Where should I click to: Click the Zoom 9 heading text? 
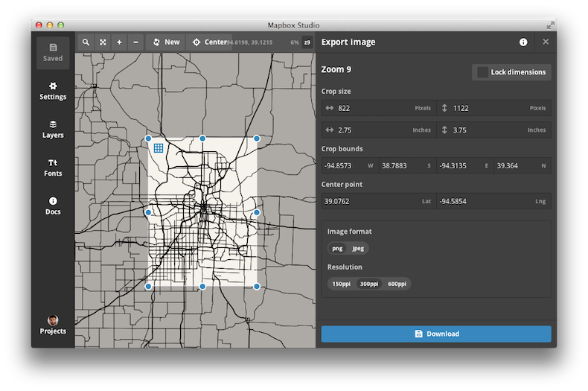336,69
